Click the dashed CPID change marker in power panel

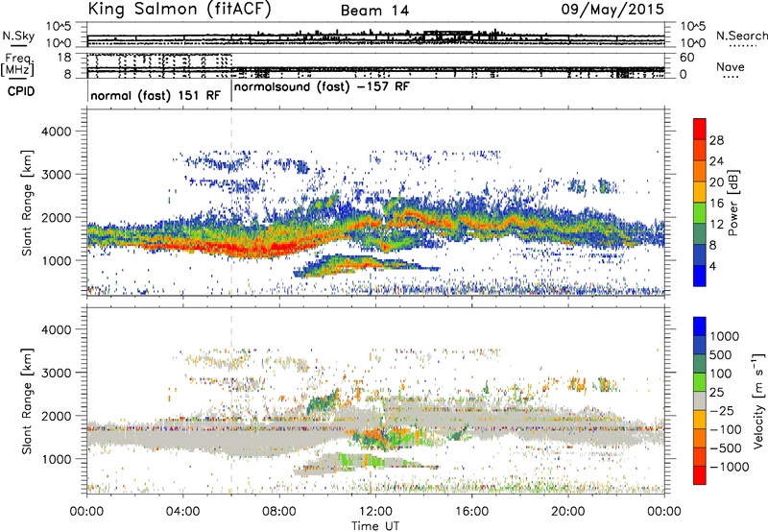click(231, 201)
